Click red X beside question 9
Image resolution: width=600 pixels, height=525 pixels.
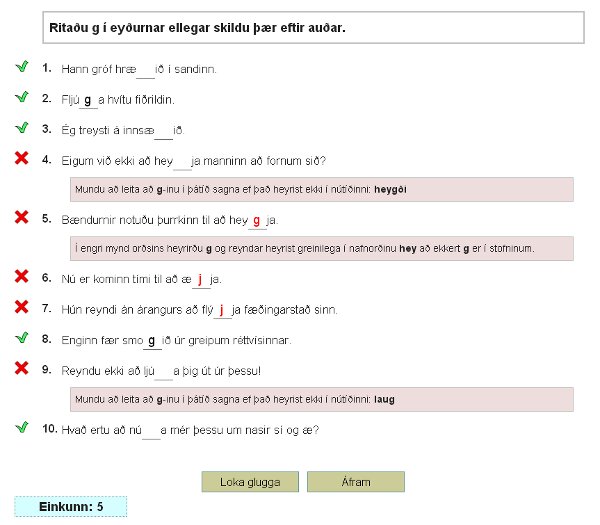coord(21,368)
